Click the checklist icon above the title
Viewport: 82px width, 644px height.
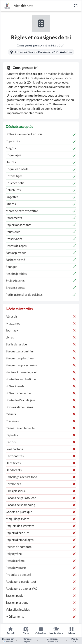point(41,24)
